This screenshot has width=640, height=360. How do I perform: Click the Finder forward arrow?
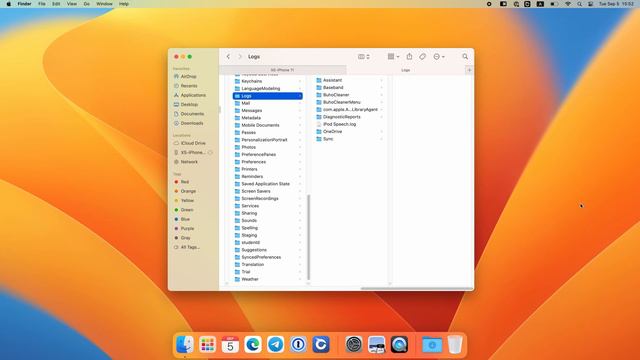[240, 57]
